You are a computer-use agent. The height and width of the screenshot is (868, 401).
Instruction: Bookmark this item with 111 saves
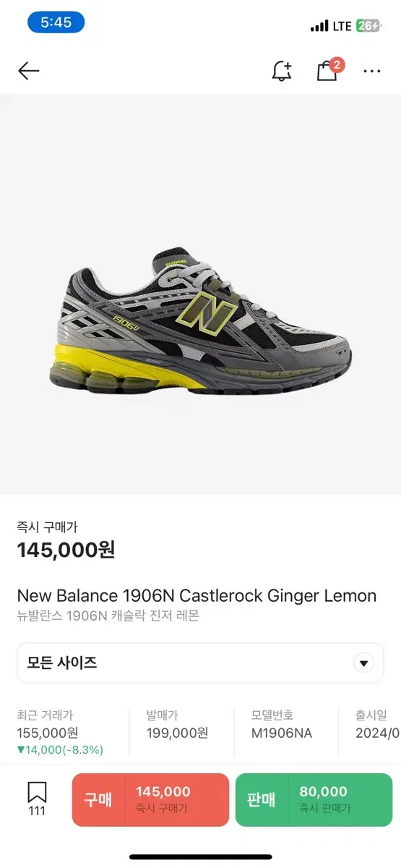pyautogui.click(x=37, y=799)
